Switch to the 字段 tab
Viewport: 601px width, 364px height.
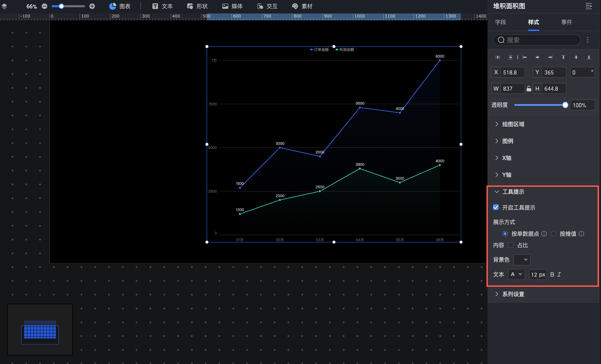point(500,22)
